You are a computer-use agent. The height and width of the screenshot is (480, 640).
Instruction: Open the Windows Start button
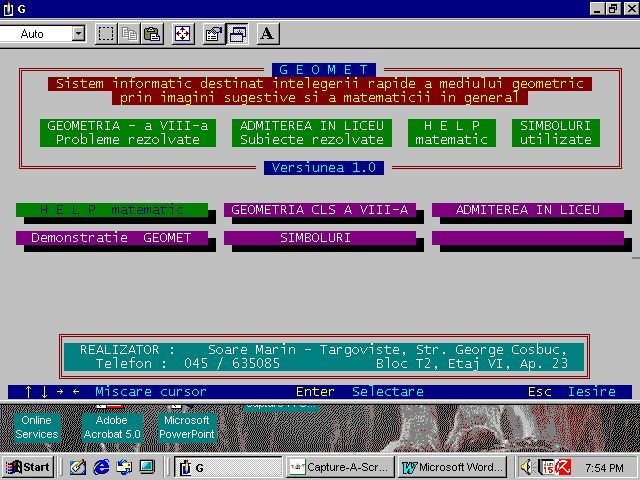[x=27, y=467]
